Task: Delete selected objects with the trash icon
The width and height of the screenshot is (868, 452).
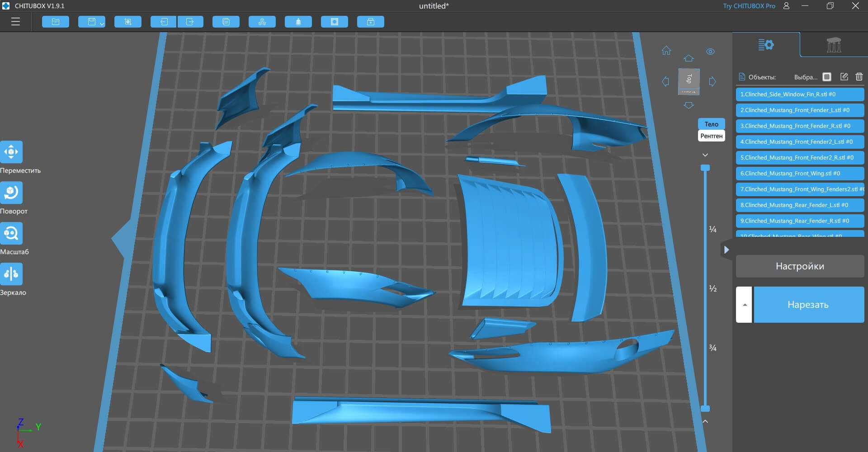Action: pyautogui.click(x=859, y=77)
